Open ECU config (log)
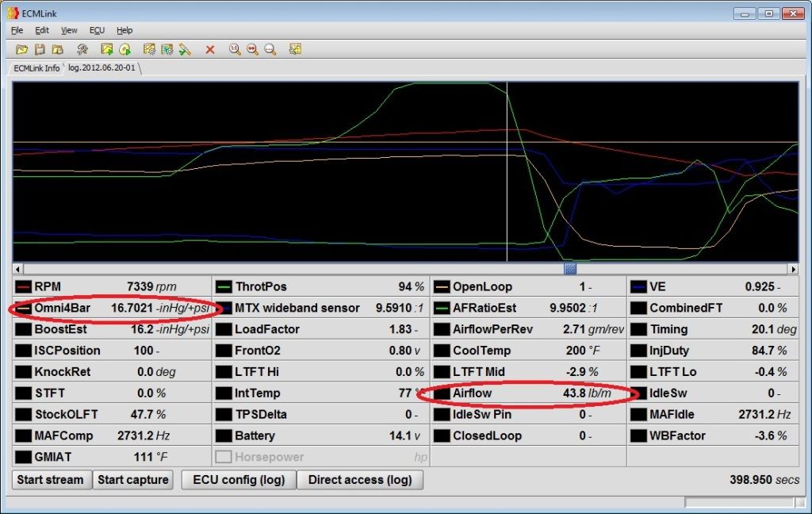This screenshot has height=514, width=812. click(x=239, y=480)
